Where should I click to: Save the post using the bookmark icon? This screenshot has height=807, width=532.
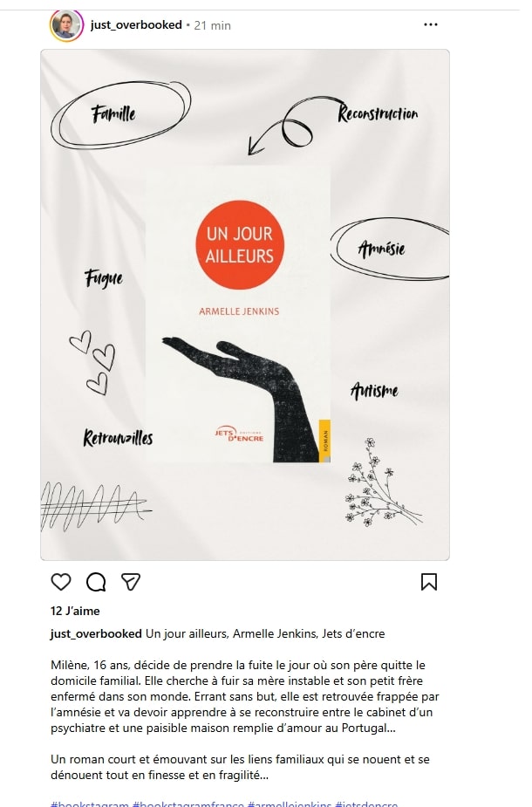(428, 582)
